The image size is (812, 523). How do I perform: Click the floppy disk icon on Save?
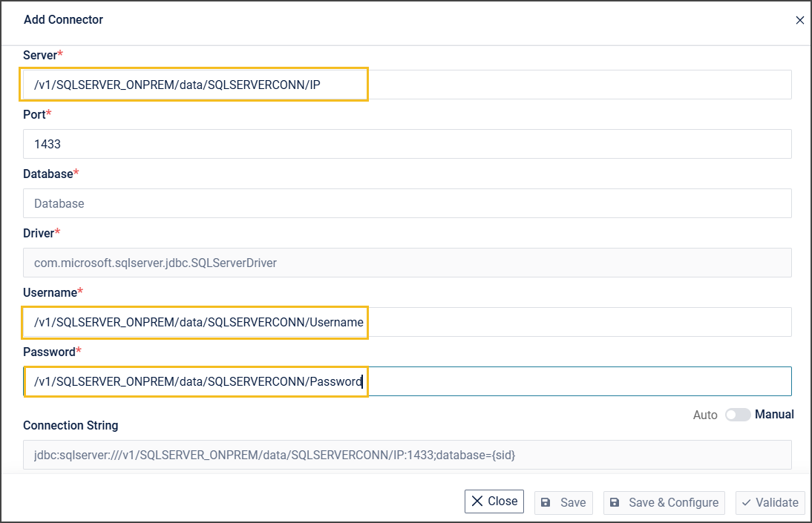click(x=546, y=502)
